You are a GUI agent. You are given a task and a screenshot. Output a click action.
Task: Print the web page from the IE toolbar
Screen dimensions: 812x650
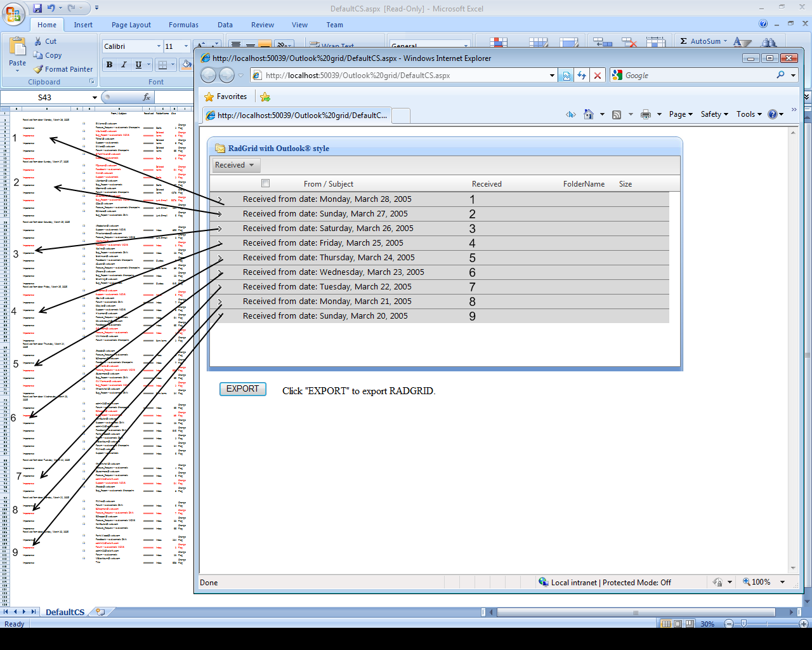pos(646,114)
